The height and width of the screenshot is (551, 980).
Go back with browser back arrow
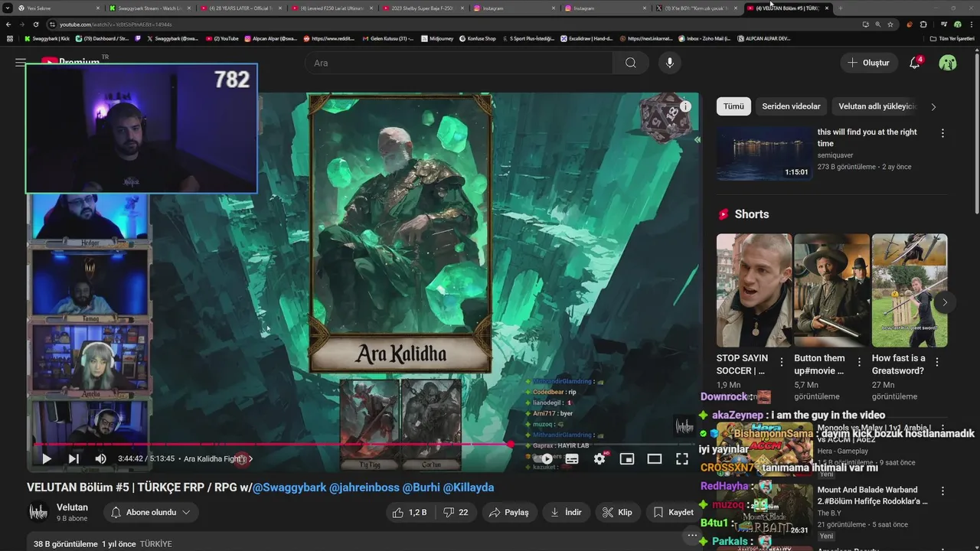[x=8, y=24]
